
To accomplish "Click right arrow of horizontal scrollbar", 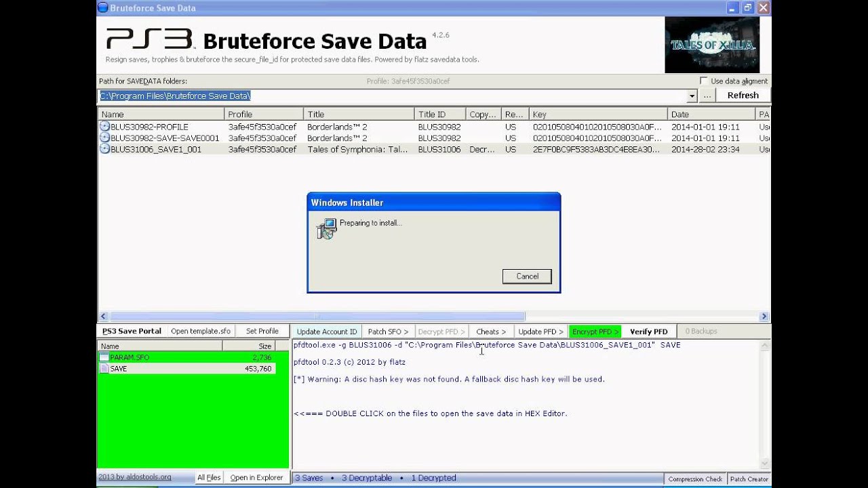I will pyautogui.click(x=764, y=317).
